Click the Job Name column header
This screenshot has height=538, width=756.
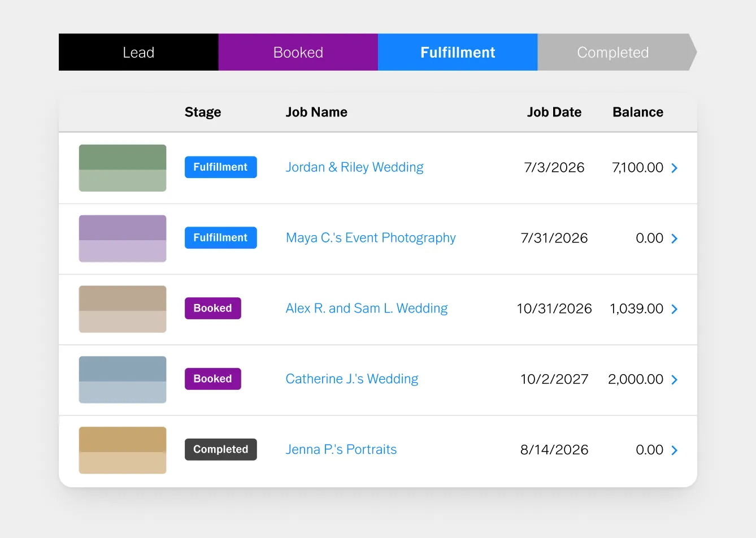click(x=316, y=112)
